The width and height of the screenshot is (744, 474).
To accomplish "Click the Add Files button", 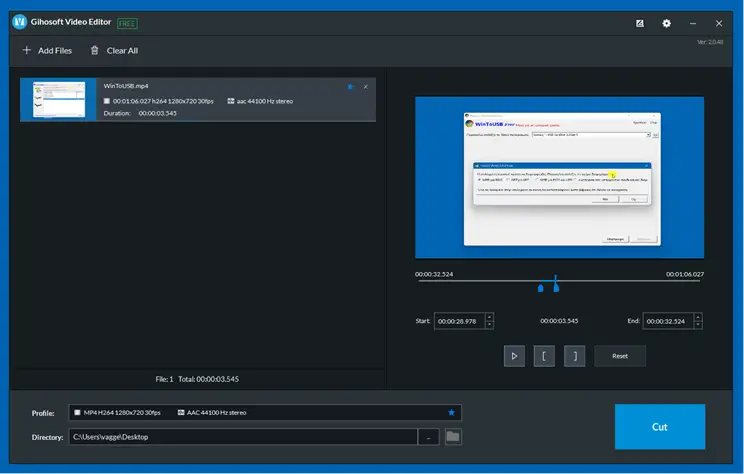I will click(x=47, y=50).
